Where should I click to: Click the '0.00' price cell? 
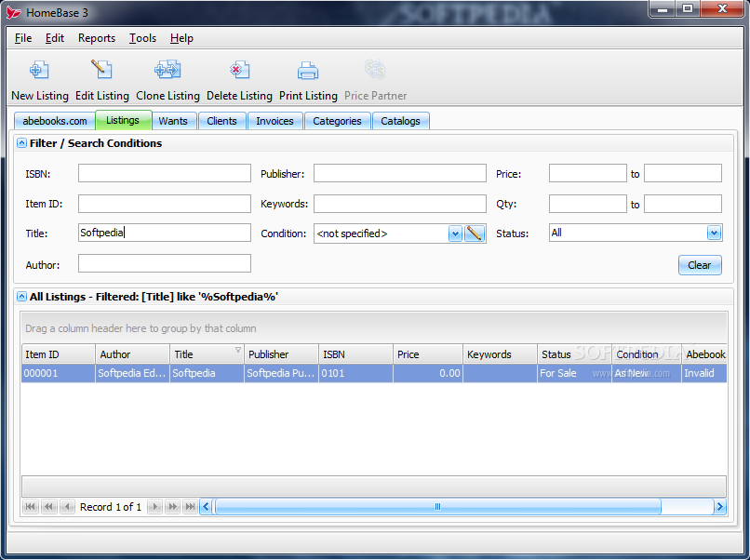[428, 373]
